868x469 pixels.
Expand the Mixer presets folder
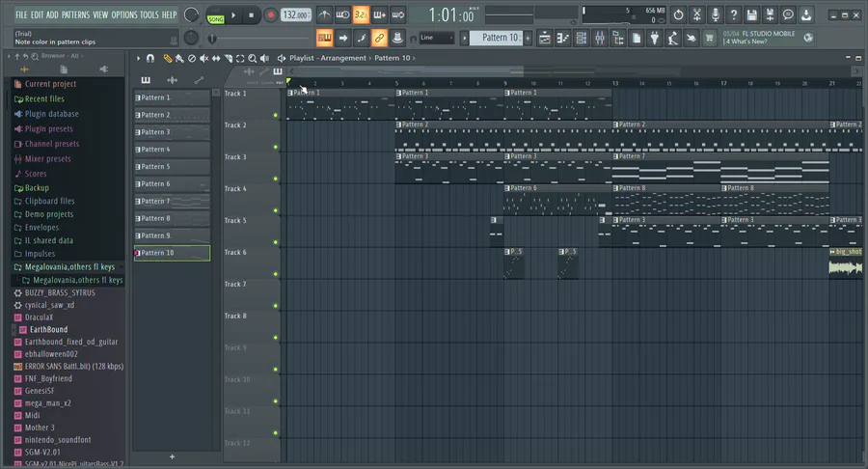point(47,159)
